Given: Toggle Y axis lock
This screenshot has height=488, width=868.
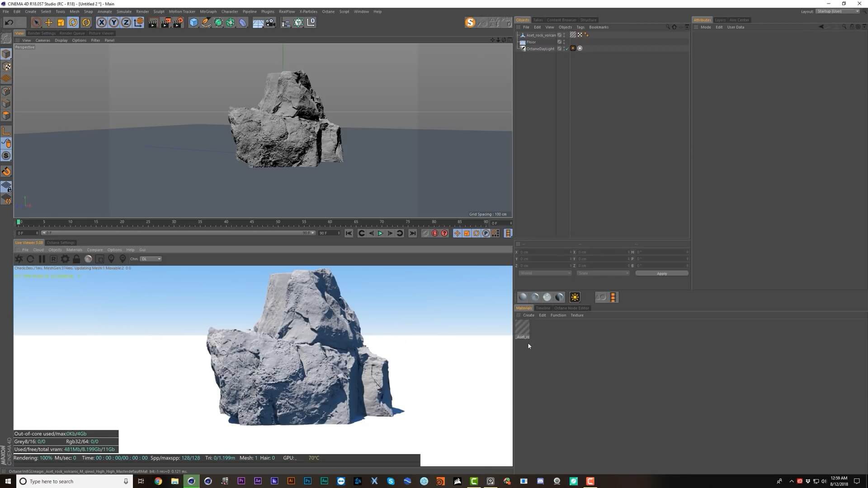Looking at the screenshot, I should (x=114, y=23).
